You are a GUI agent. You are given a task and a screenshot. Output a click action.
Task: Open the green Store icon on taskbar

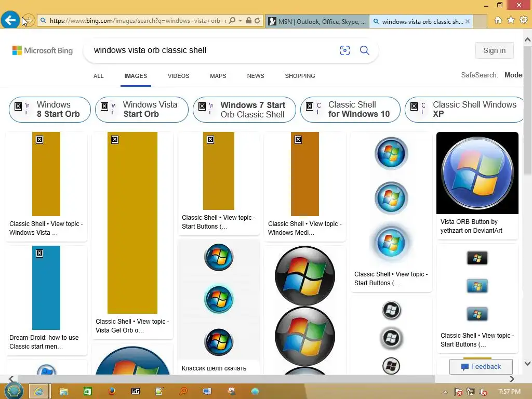pyautogui.click(x=87, y=392)
